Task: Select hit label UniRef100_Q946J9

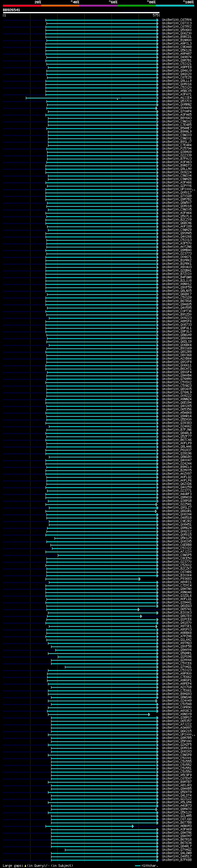Action: pos(177,71)
